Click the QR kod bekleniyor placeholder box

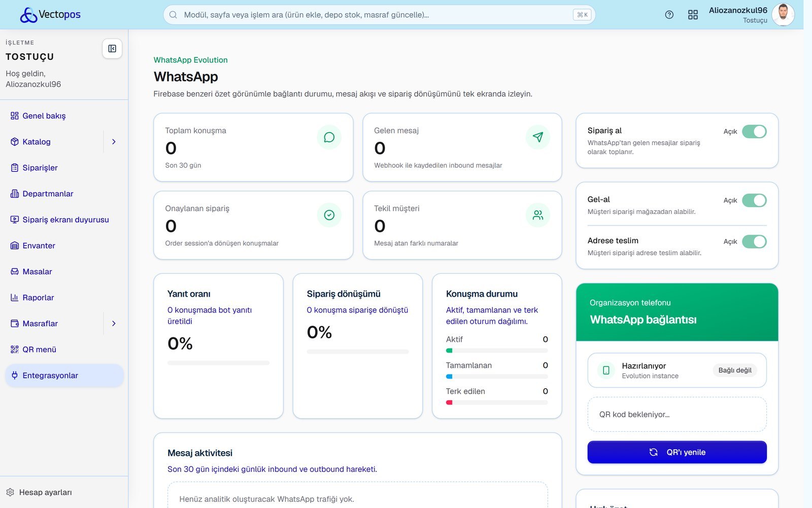[x=677, y=415]
